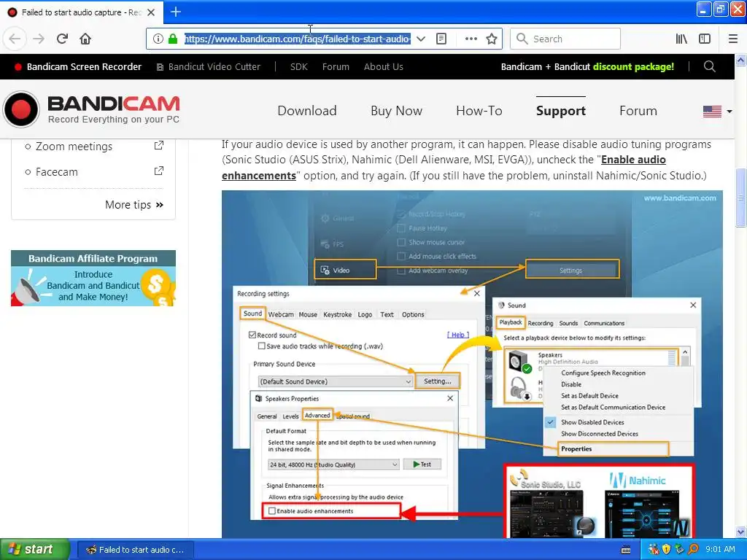Screen dimensions: 747x560
Task: Expand More tips list
Action: pyautogui.click(x=134, y=205)
